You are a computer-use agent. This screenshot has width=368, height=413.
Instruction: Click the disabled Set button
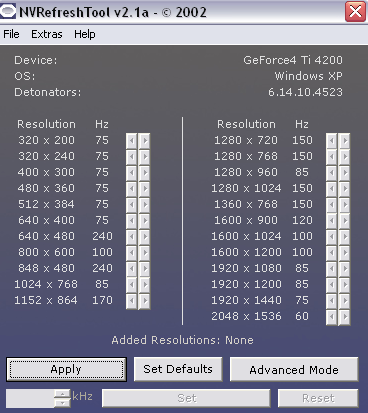tap(186, 398)
